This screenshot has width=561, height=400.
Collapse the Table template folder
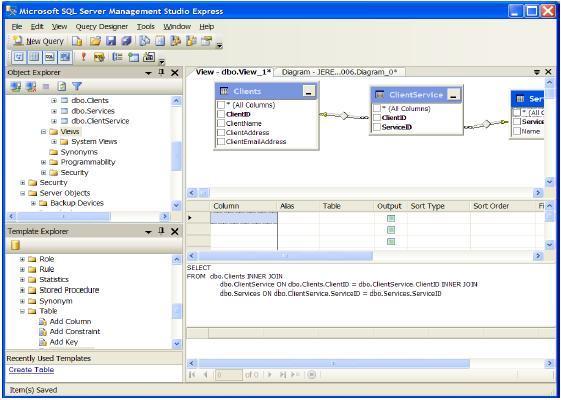click(22, 311)
